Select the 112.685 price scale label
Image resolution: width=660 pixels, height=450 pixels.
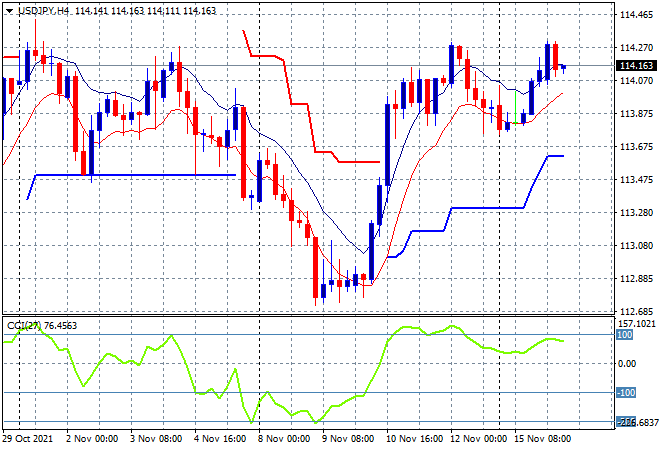tap(636, 312)
